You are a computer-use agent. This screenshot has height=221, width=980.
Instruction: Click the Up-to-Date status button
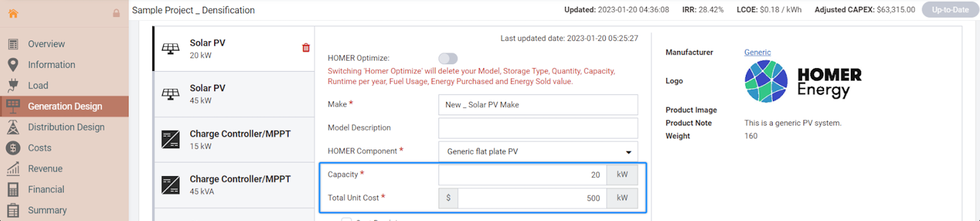coord(950,10)
